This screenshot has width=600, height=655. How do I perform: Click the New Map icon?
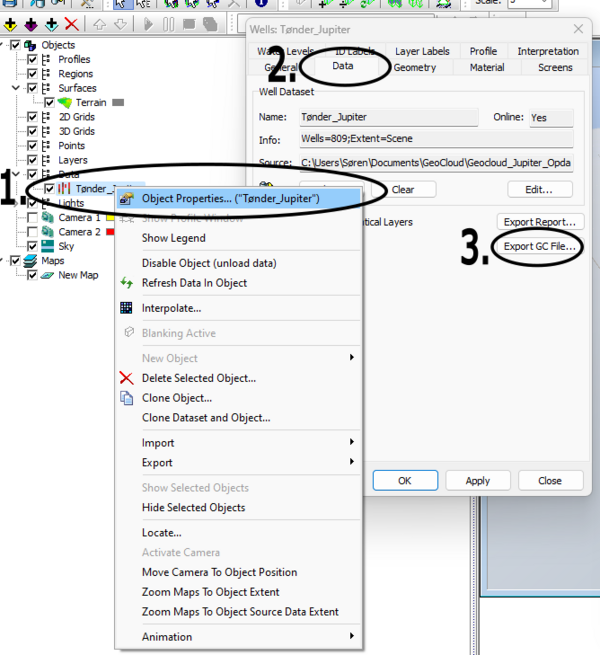coord(47,275)
